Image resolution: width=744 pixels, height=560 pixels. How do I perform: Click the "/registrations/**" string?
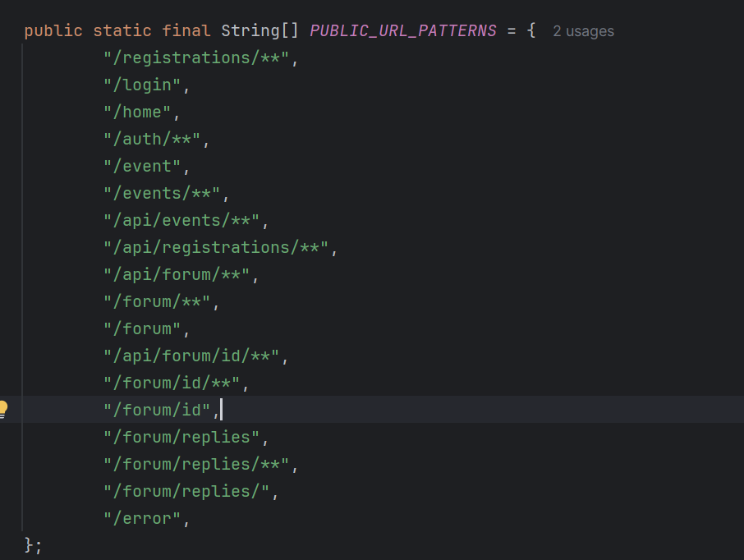point(197,58)
